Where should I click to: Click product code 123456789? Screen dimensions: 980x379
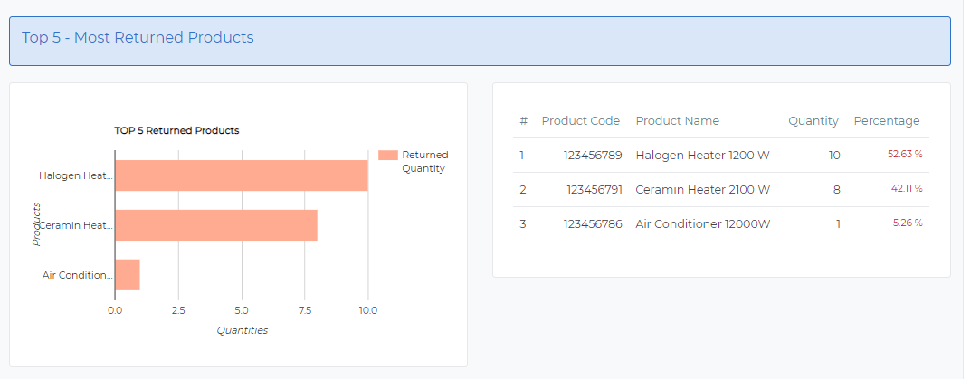[592, 156]
